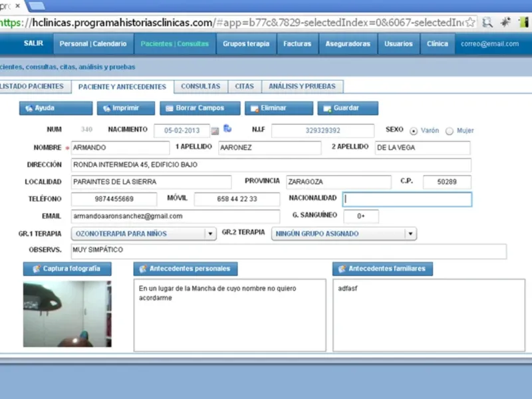
Task: Open the Análisis y Pruebas tab
Action: (x=302, y=86)
